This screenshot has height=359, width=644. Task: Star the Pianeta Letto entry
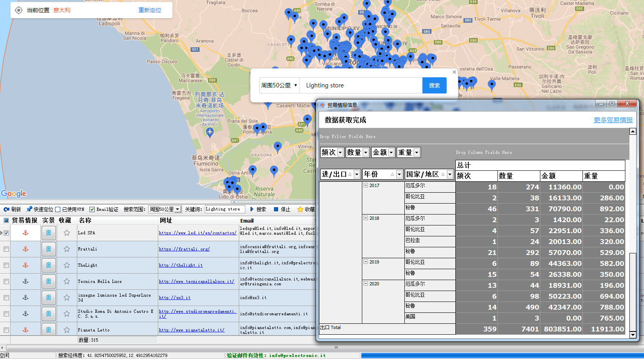[67, 330]
